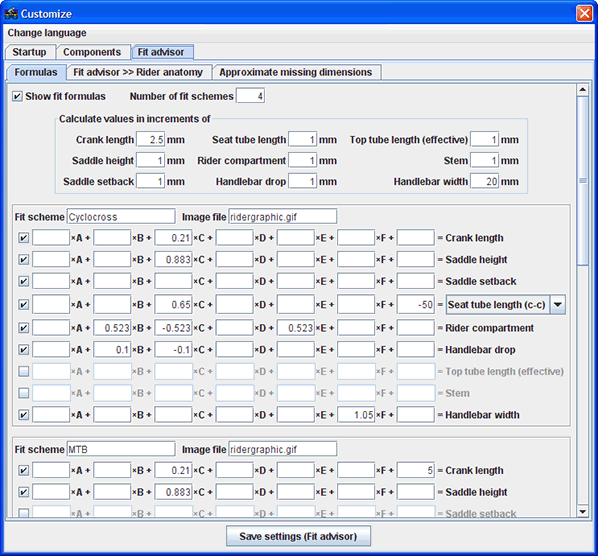Switch to the Components tab

click(92, 52)
